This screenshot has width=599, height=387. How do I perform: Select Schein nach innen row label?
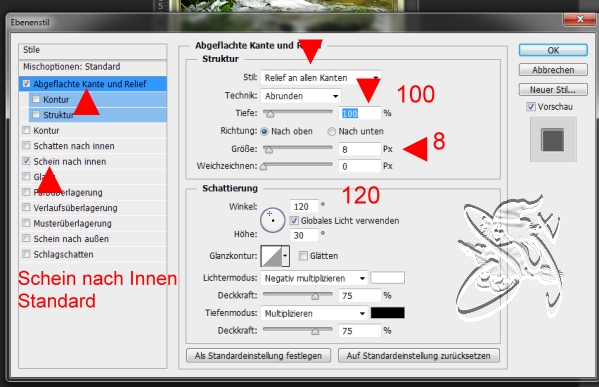(x=70, y=162)
